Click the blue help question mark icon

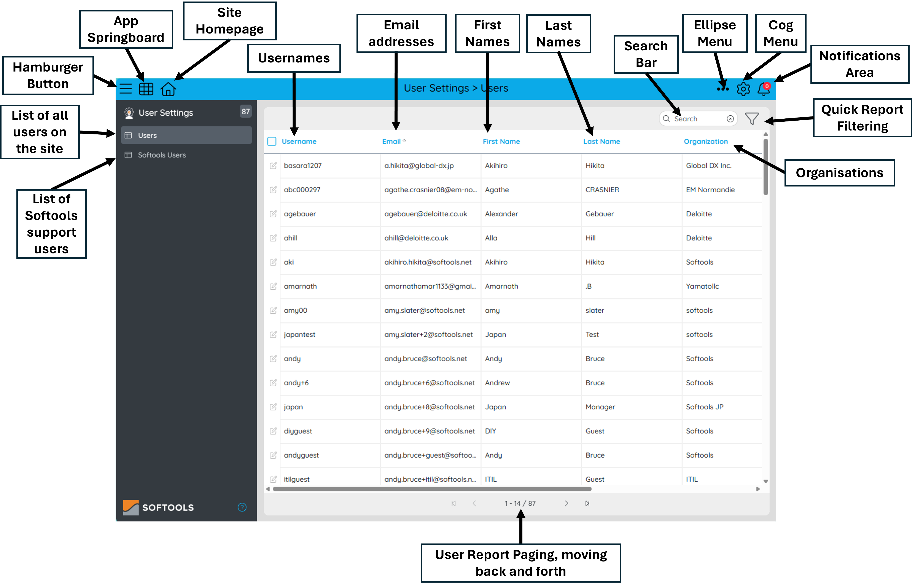(x=242, y=507)
